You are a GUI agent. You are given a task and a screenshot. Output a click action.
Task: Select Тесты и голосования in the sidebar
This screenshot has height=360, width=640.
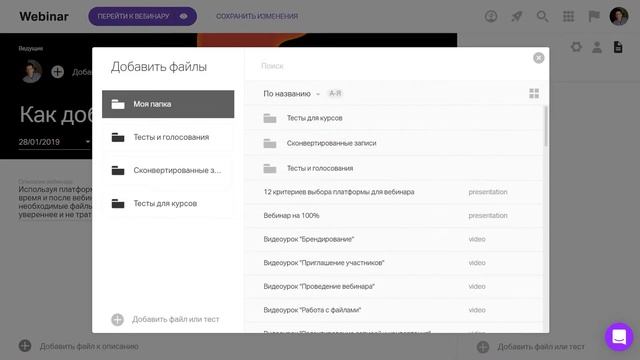tap(168, 137)
